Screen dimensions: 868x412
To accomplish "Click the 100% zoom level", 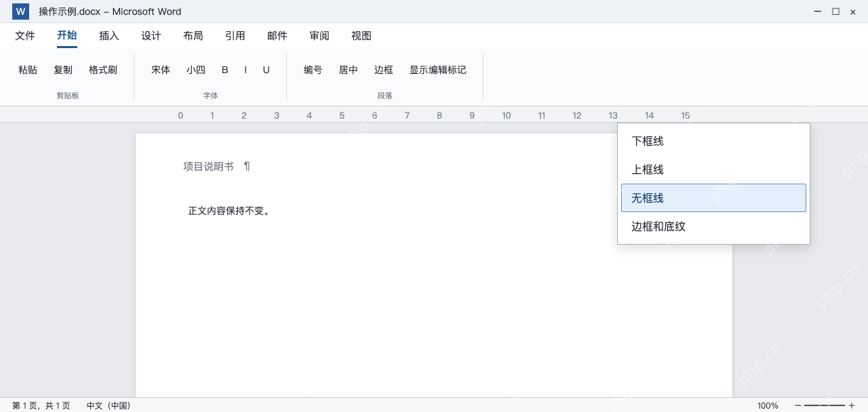I will (x=768, y=405).
